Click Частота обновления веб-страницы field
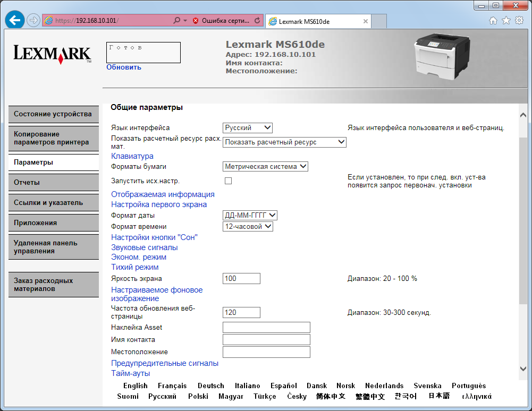 [242, 312]
